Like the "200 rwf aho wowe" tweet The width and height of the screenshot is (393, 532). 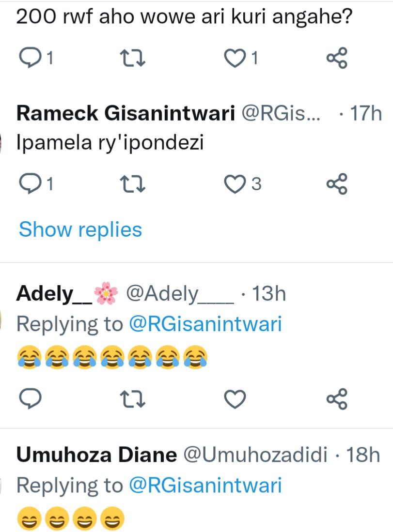click(235, 59)
